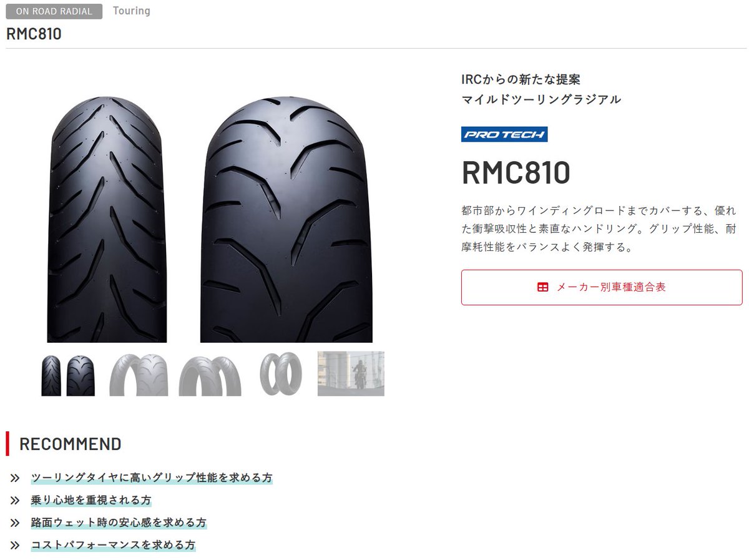Screen dimensions: 749x560
Task: Click the RECOMMEND section heading
Action: pyautogui.click(x=71, y=444)
